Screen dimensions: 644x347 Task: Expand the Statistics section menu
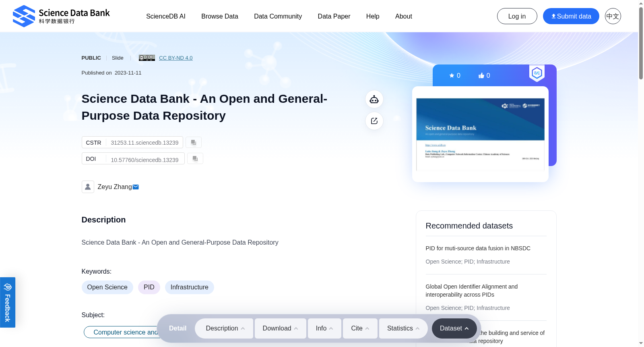(x=403, y=328)
